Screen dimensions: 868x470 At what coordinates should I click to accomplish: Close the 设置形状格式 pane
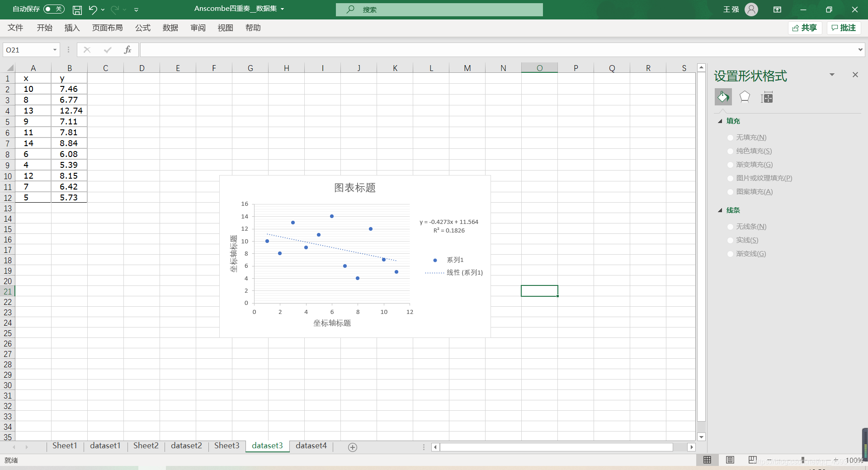pyautogui.click(x=855, y=75)
